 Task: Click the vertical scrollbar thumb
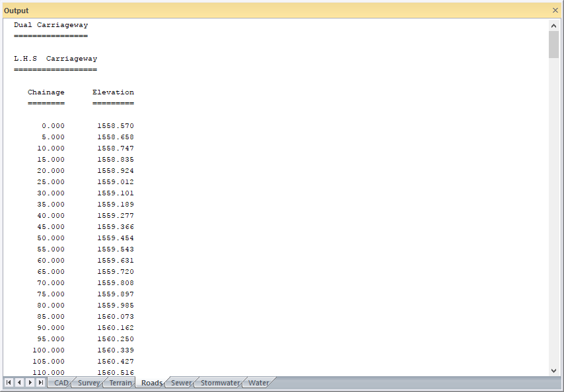554,44
